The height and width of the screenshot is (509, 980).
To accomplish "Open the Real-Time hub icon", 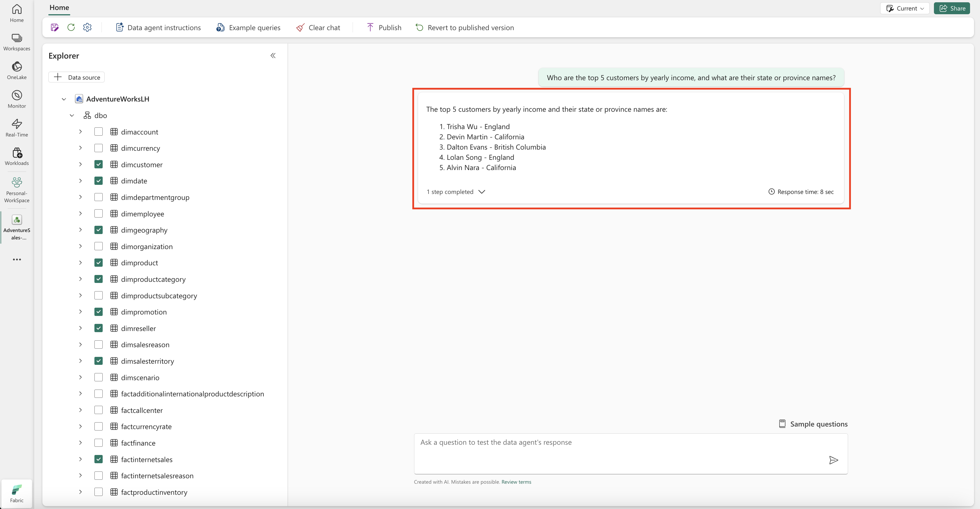I will coord(17,128).
